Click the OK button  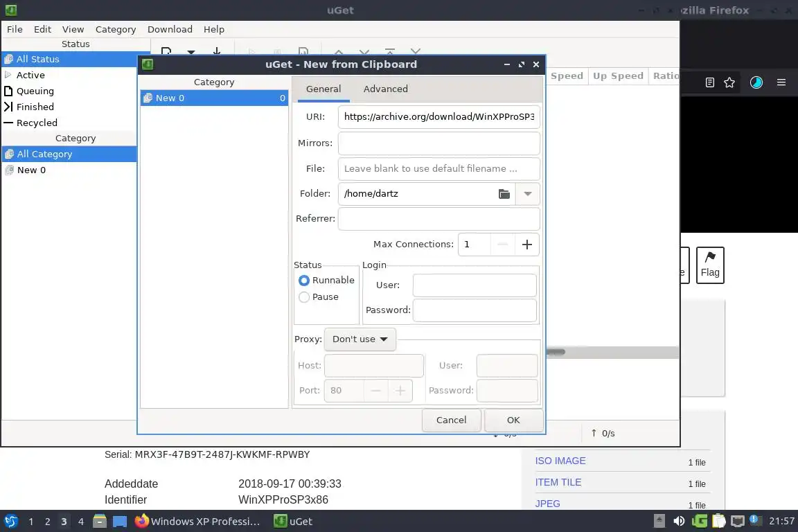pos(513,420)
